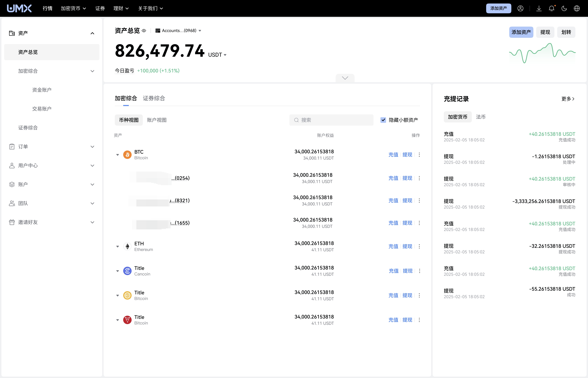This screenshot has height=378, width=588.
Task: Click the yellow Bitcoin Title coin icon
Action: pos(127,295)
